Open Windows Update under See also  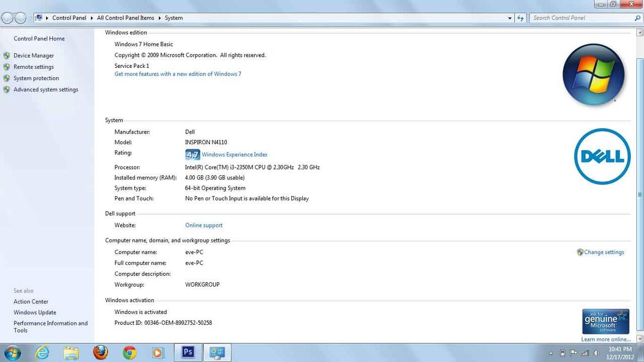35,313
